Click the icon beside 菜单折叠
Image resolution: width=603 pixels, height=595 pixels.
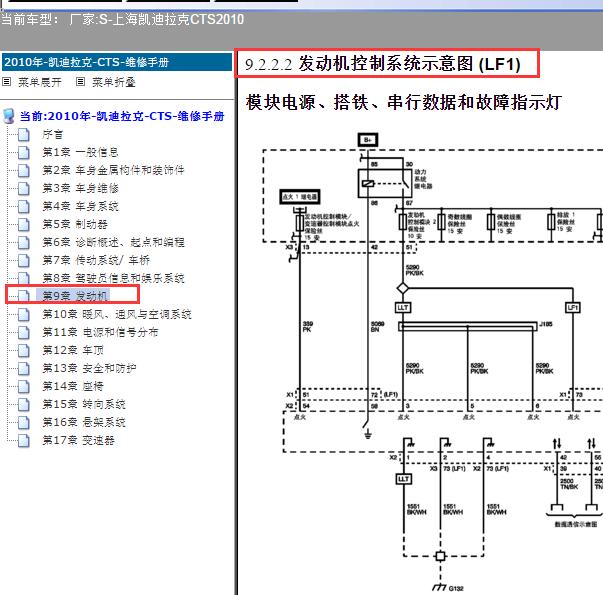point(80,82)
